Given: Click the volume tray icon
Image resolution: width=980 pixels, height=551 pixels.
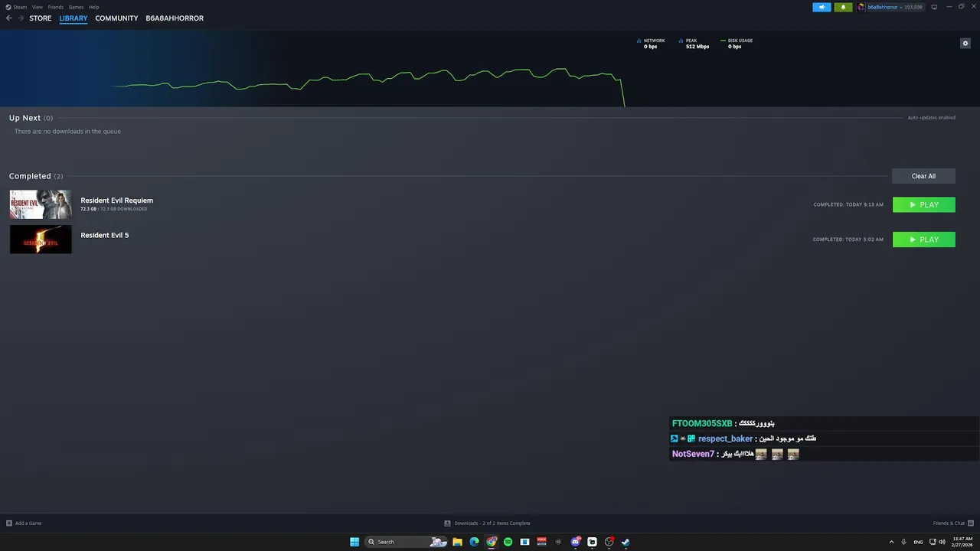Looking at the screenshot, I should 942,542.
